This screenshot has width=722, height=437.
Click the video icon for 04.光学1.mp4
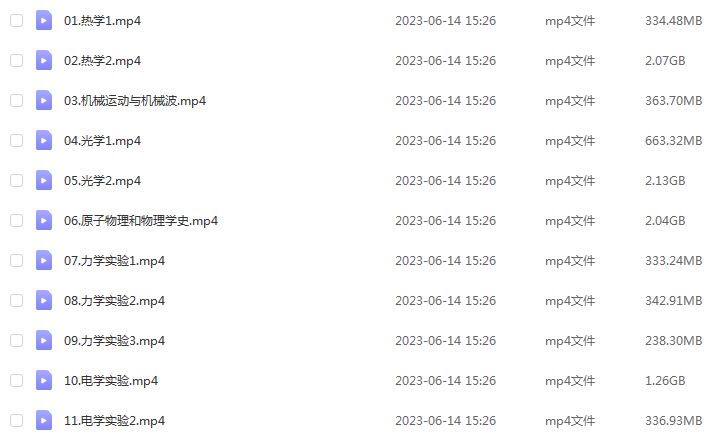pos(44,140)
